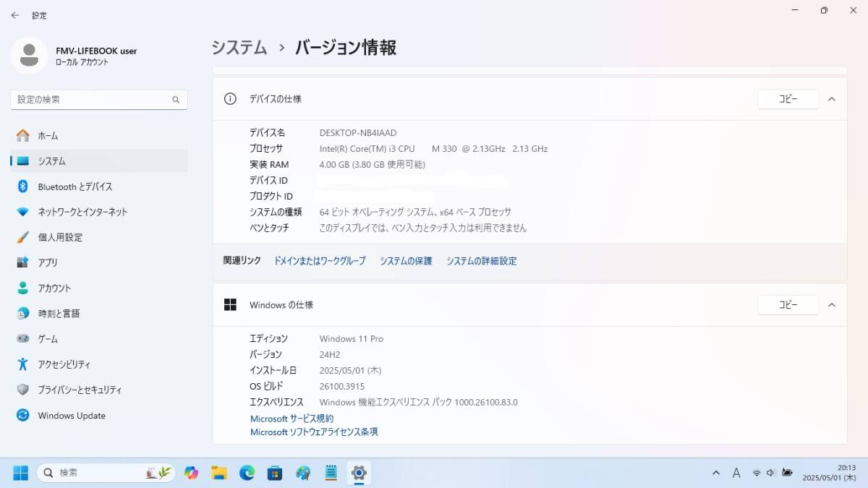Open ゲーム settings with controller icon
This screenshot has height=488, width=868.
[x=99, y=339]
